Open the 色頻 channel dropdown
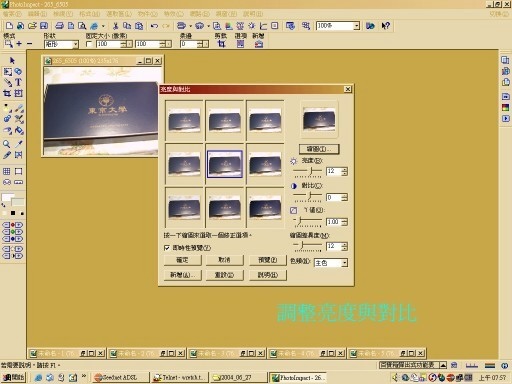 331,263
